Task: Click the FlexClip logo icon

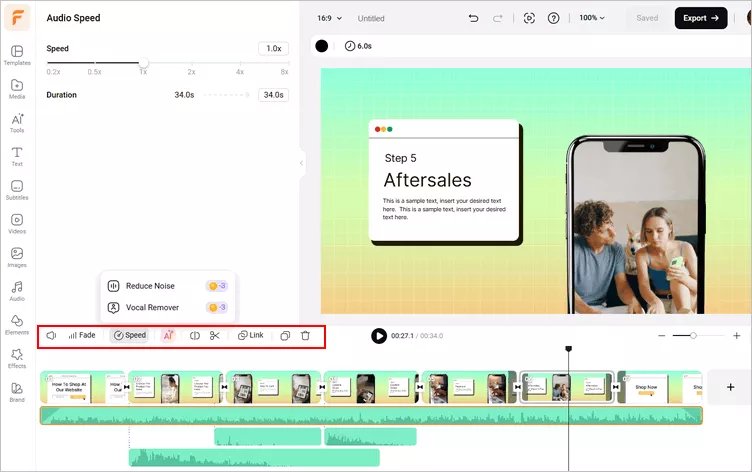Action: click(x=17, y=18)
